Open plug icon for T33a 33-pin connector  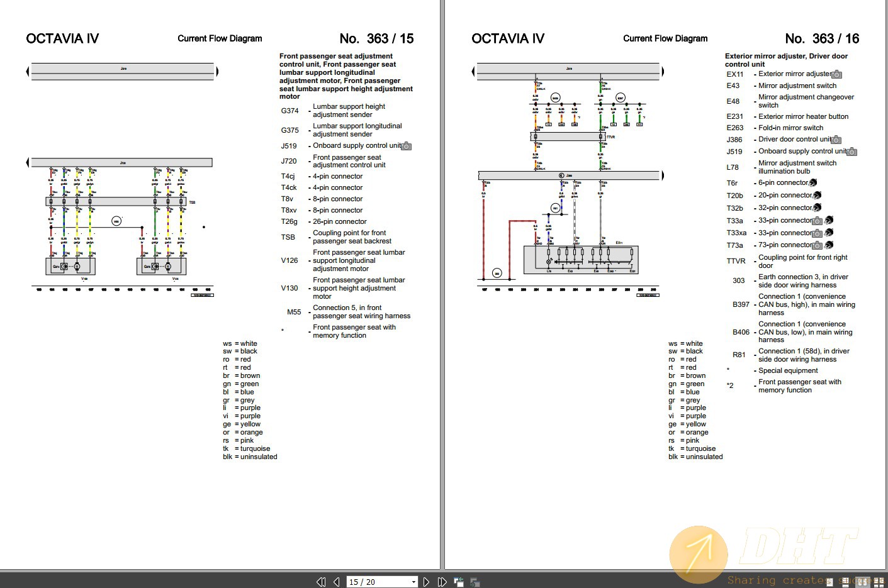click(829, 220)
